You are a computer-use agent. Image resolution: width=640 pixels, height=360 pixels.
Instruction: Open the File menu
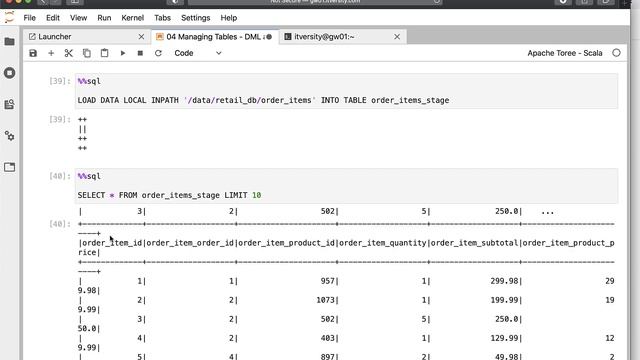pos(29,18)
